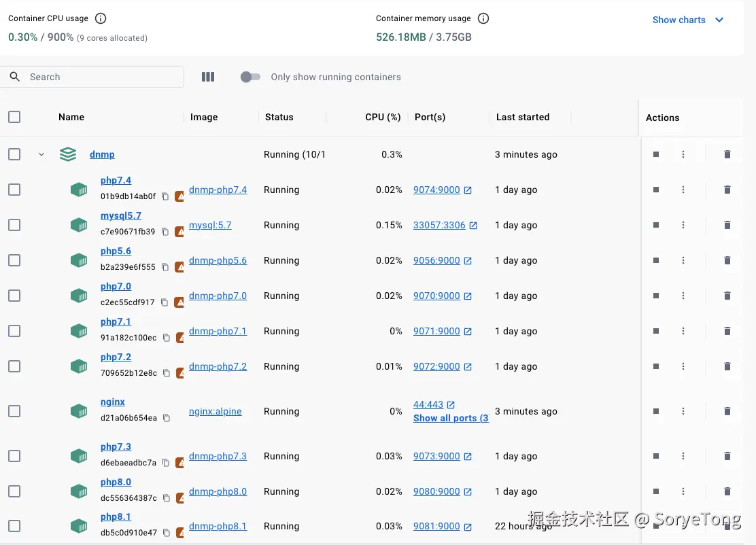Delete the php7.4 container
The image size is (756, 545).
727,190
